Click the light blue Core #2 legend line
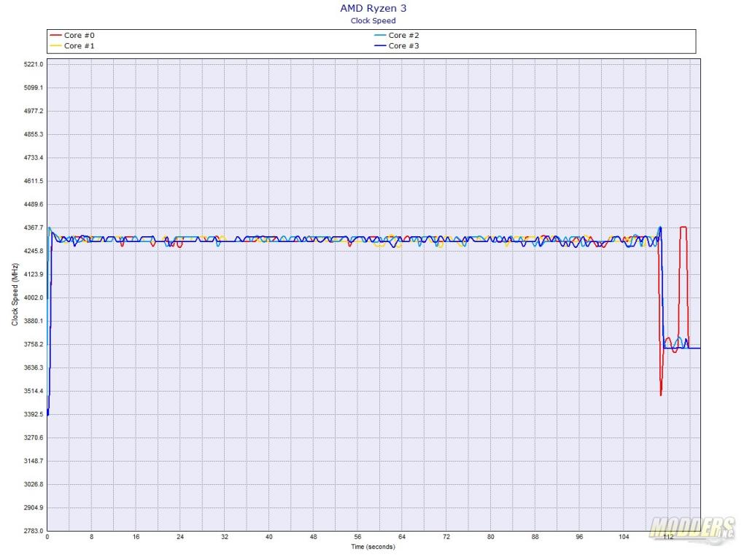The width and height of the screenshot is (747, 560). click(x=379, y=35)
